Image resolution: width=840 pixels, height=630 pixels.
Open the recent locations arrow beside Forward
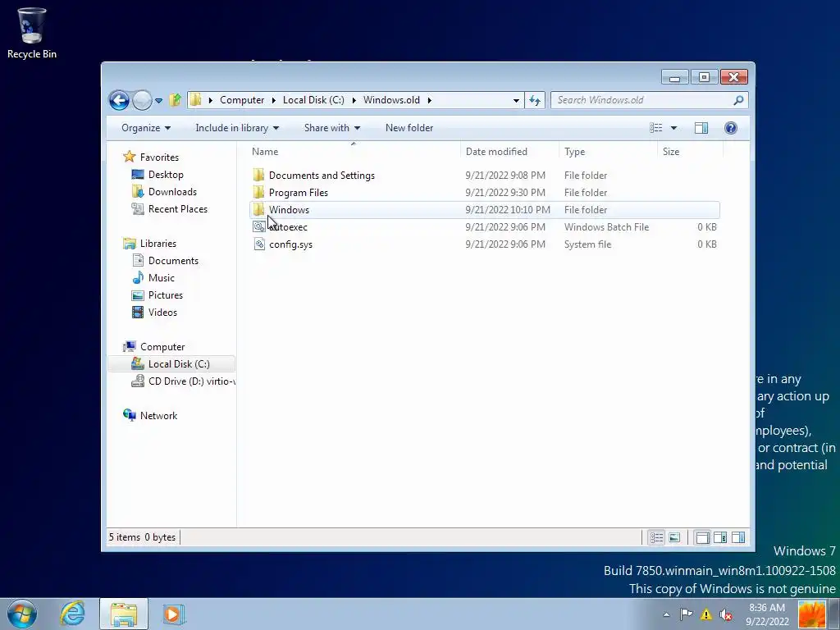(158, 101)
